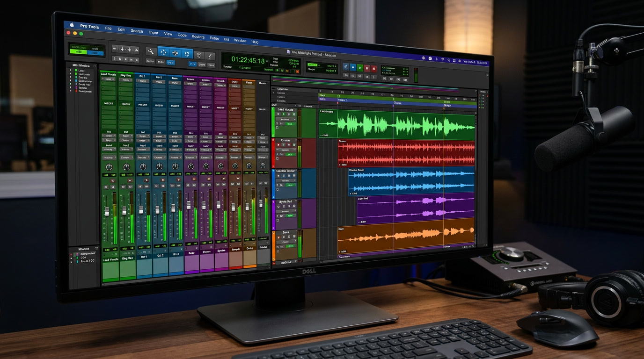Viewport: 644px width, 359px height.
Task: Open topmost selector dropdown on Lead Vocals mixer strip
Action: tap(108, 79)
